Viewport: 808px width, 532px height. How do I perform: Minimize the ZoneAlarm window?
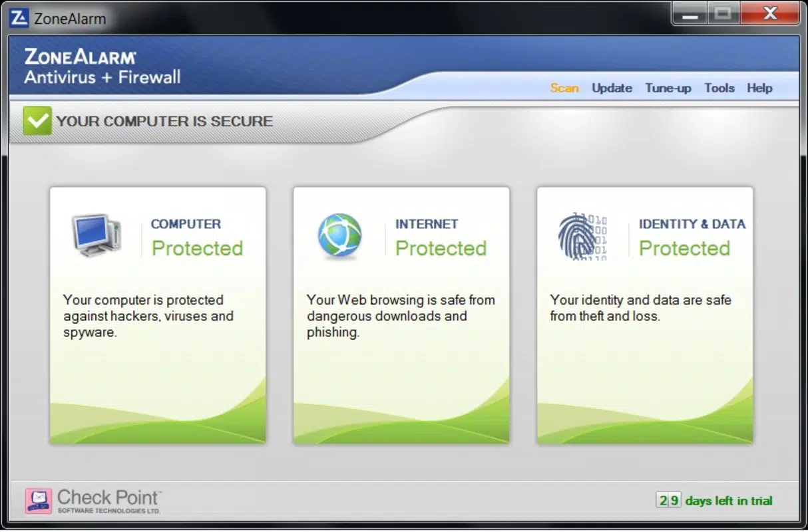[690, 14]
